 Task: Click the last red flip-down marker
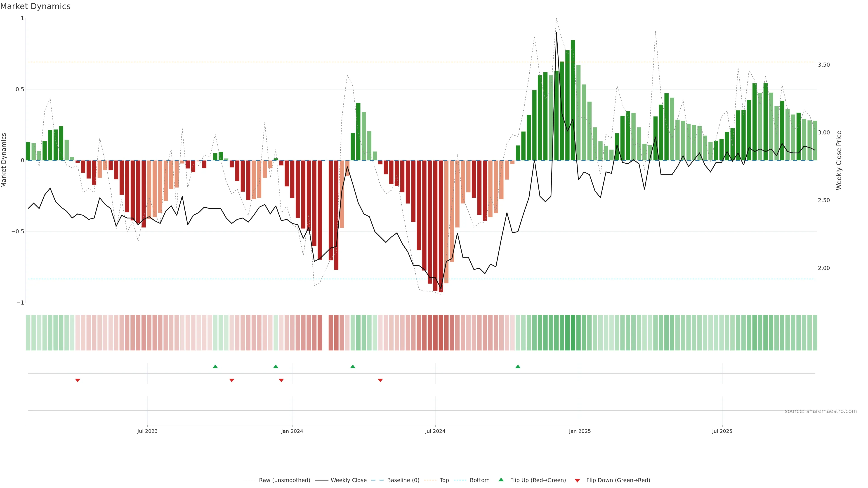tap(380, 380)
